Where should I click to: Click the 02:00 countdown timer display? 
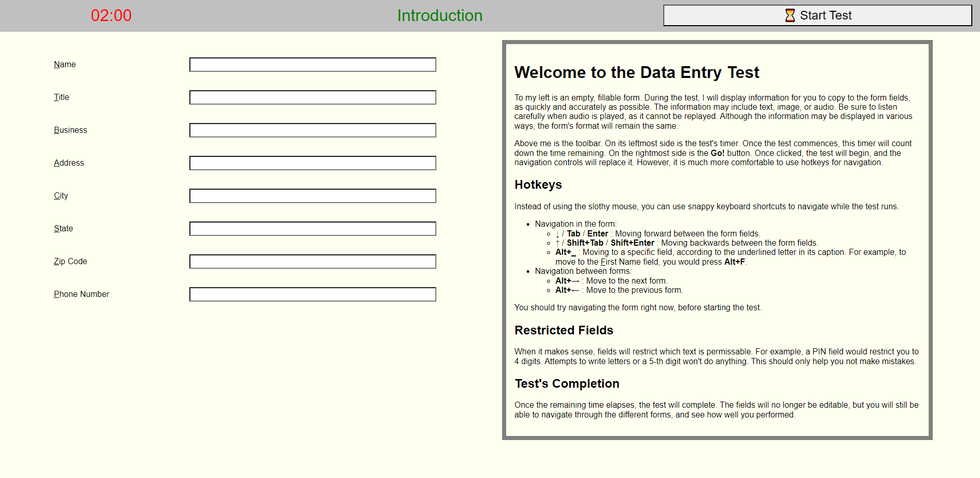[111, 15]
